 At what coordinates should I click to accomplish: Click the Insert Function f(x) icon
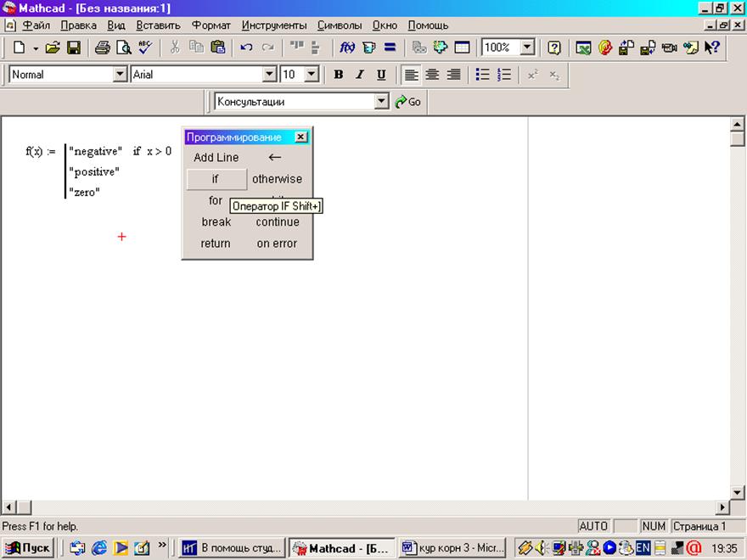tap(347, 48)
